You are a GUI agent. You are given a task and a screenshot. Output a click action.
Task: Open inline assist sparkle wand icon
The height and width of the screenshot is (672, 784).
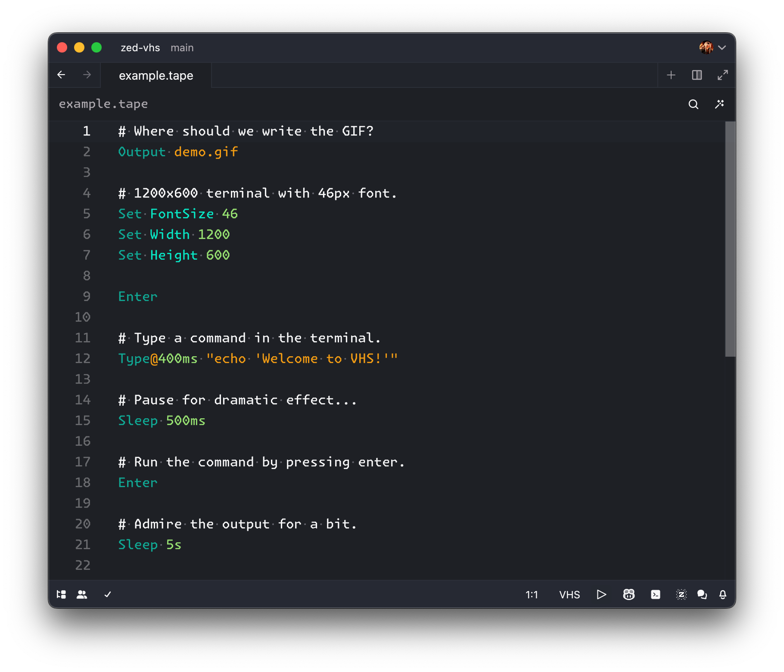coord(719,104)
